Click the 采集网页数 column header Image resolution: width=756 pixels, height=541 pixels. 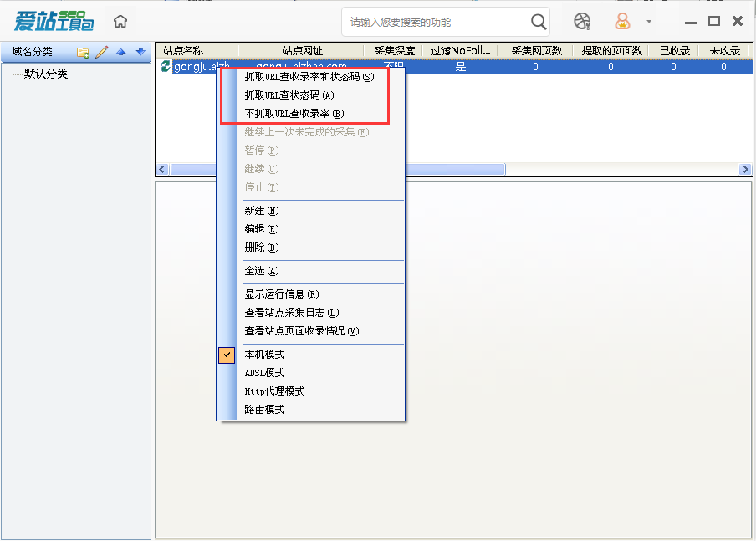click(x=536, y=51)
